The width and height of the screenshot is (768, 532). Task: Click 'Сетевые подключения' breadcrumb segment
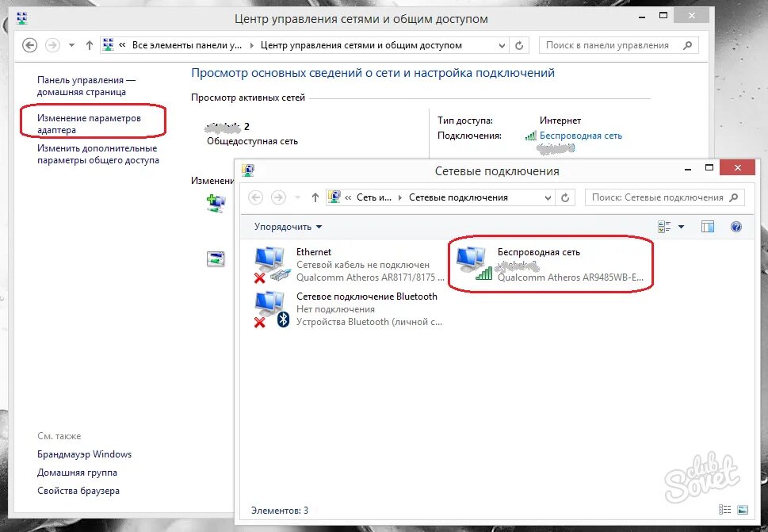pos(458,197)
